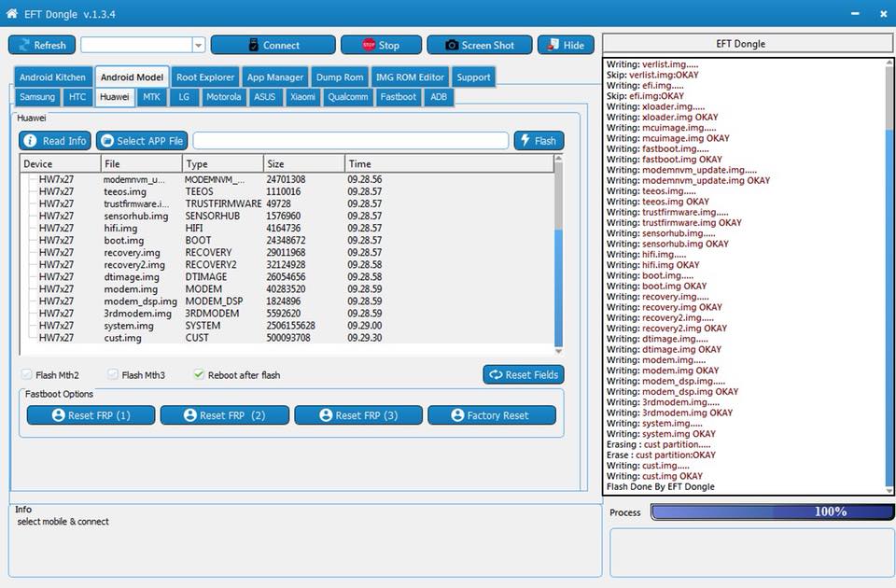Select the cust.img row

pos(287,338)
